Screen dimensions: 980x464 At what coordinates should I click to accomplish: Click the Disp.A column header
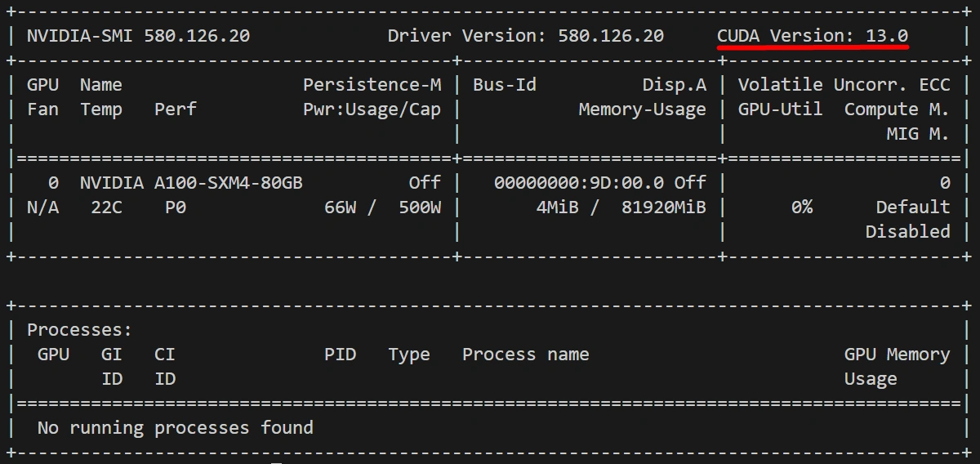coord(675,85)
